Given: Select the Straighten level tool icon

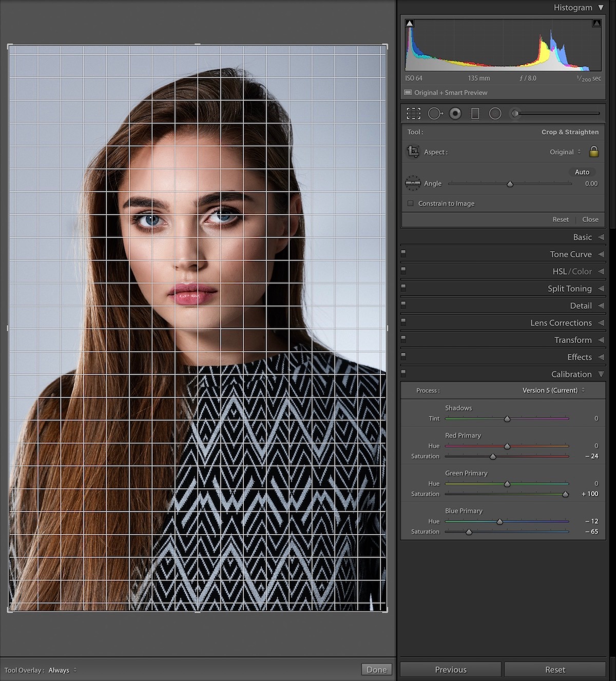Looking at the screenshot, I should 413,183.
